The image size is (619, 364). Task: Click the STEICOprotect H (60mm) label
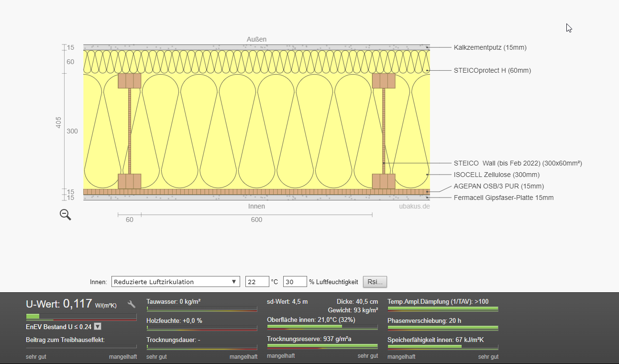point(492,70)
